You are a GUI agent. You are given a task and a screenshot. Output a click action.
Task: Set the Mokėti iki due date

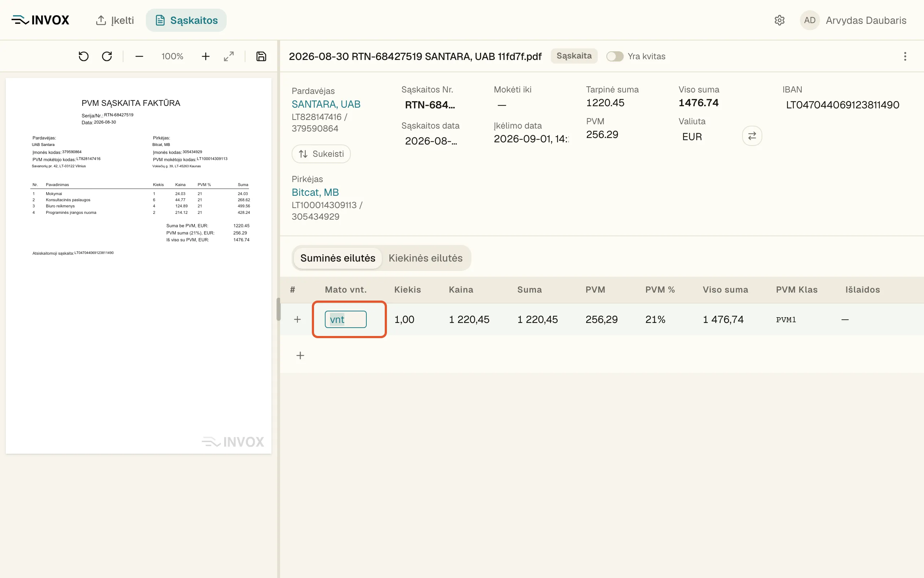click(502, 105)
